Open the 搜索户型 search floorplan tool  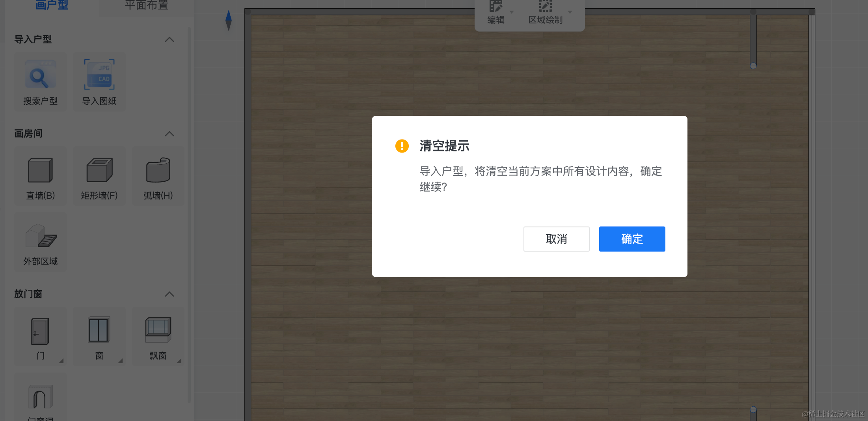40,82
